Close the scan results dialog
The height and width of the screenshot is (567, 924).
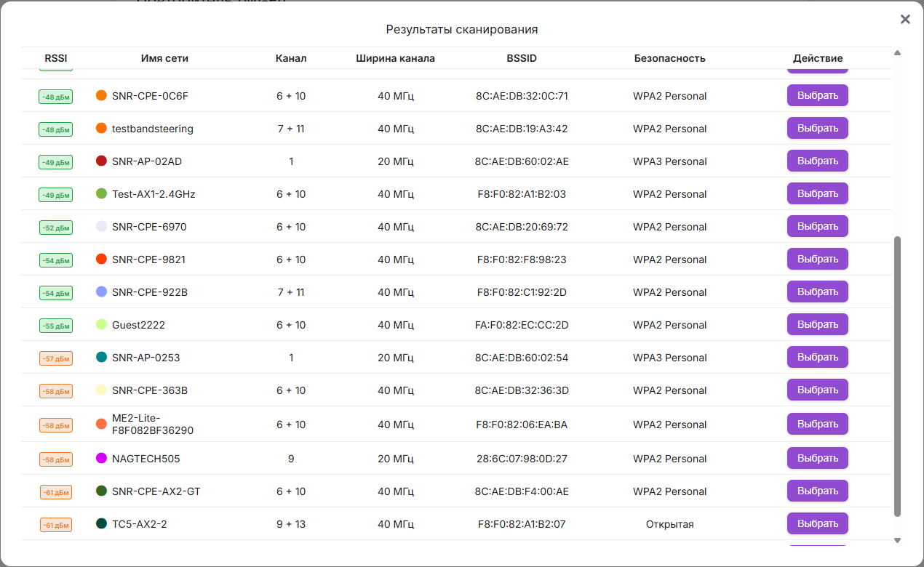tap(905, 20)
